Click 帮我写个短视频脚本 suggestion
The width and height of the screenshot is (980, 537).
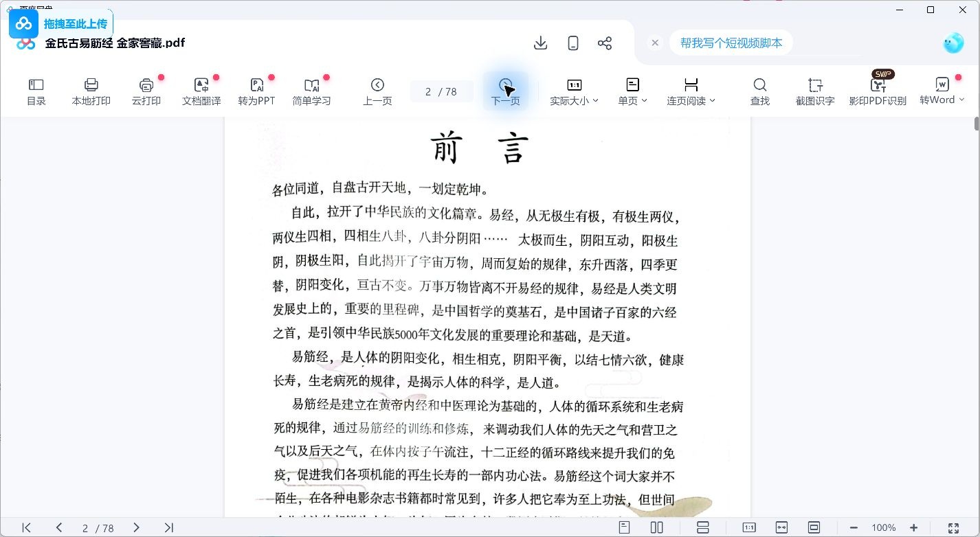731,43
